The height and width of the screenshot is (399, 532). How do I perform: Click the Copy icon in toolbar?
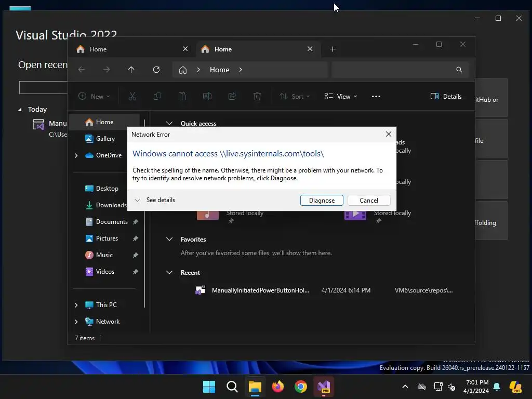coord(157,96)
